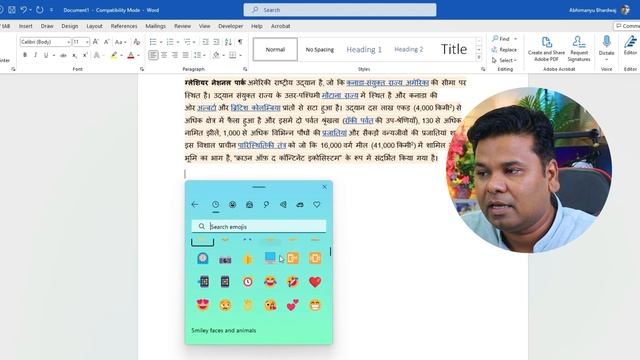Insert the heart-eyes smiley emoji
The height and width of the screenshot is (360, 640).
[x=203, y=305]
